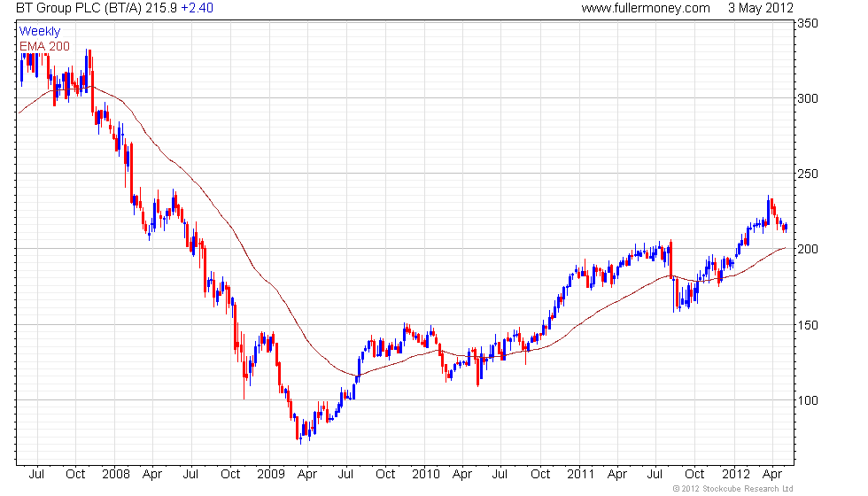
Task: Click the www.fullermoney.com text
Action: click(646, 8)
